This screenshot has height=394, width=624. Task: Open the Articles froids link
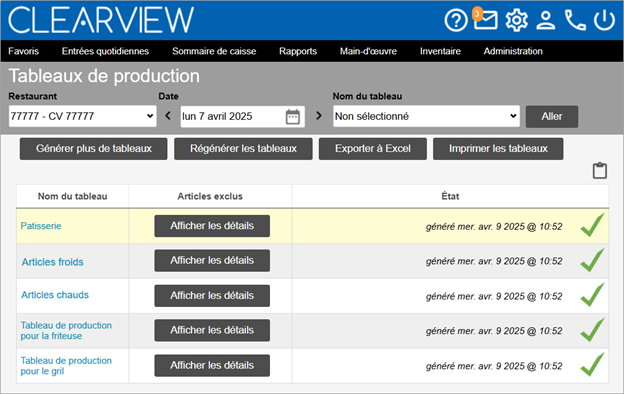(53, 262)
